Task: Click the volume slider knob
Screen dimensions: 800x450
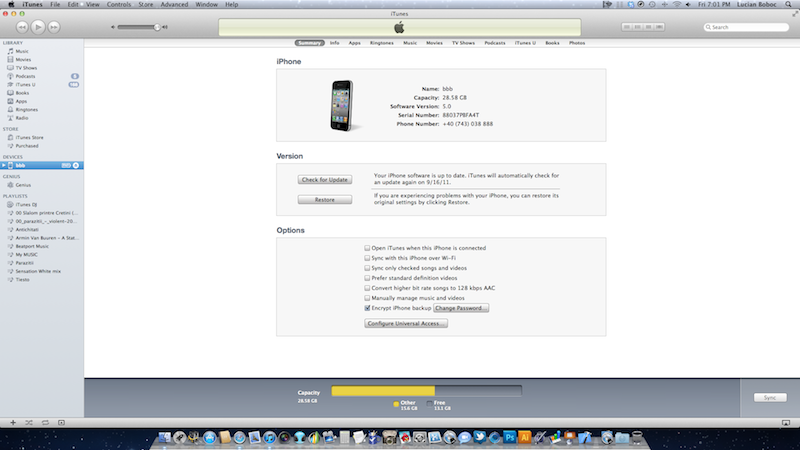Action: pyautogui.click(x=157, y=27)
